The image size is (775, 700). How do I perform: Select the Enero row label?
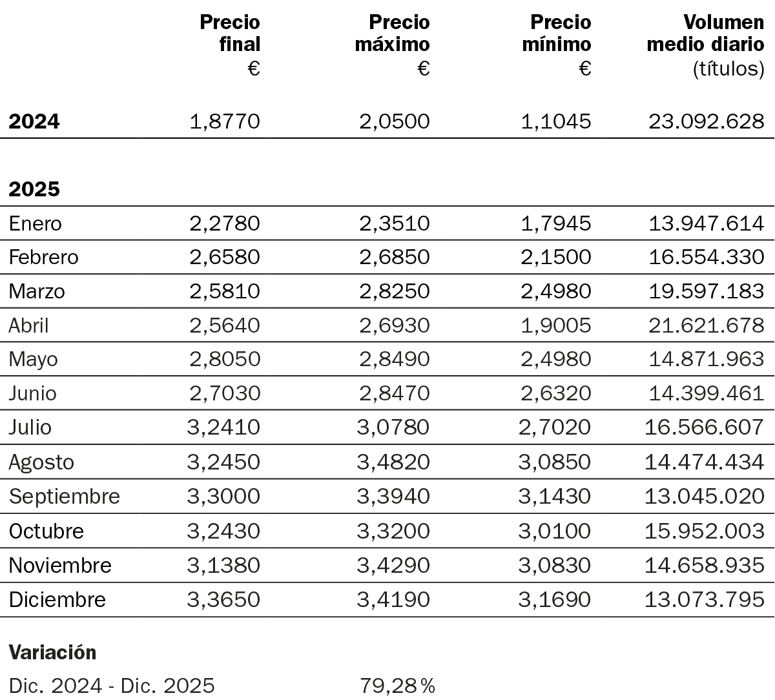point(36,223)
